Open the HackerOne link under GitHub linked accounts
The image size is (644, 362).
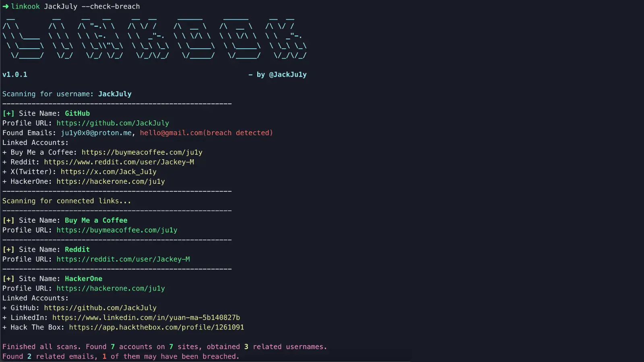coord(111,181)
